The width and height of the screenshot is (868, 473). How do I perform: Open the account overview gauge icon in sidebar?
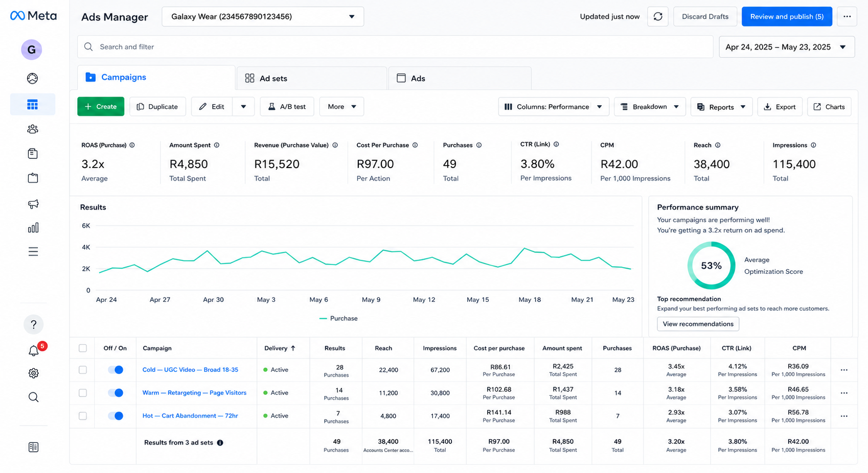[33, 78]
